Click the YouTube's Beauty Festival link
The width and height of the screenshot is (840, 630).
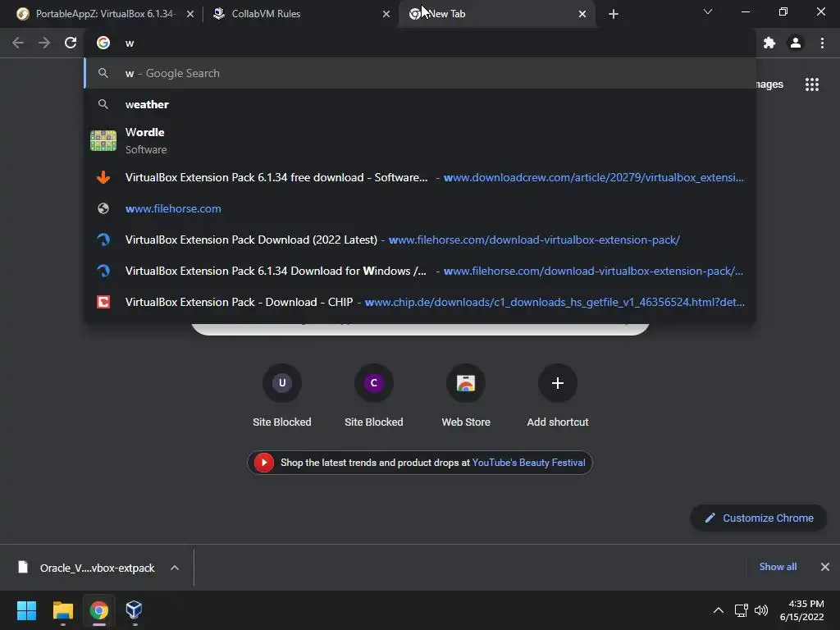(x=528, y=463)
